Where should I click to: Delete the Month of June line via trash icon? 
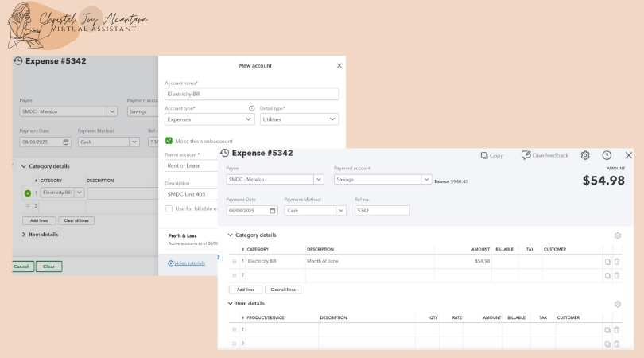(x=616, y=261)
